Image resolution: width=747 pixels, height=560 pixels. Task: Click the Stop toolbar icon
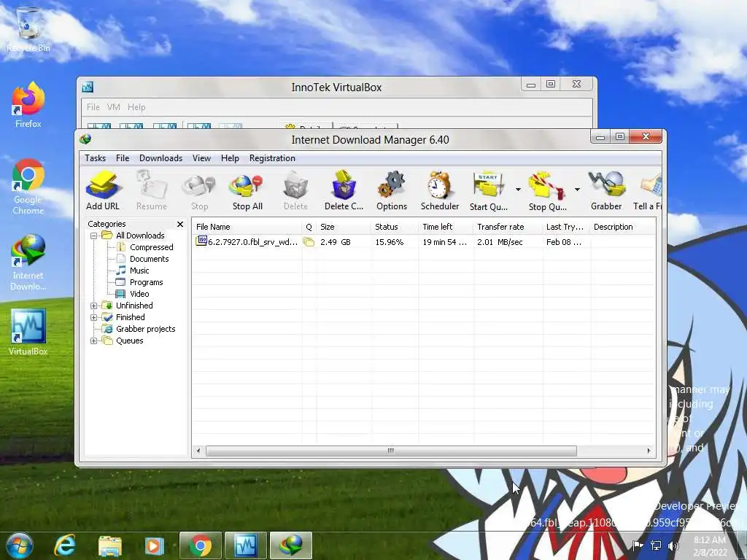(x=199, y=191)
